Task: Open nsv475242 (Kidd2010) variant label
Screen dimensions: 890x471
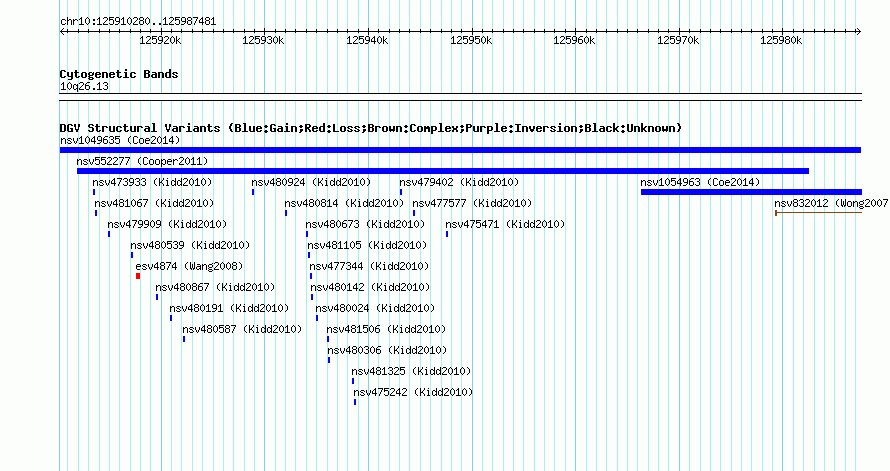Action: tap(413, 392)
